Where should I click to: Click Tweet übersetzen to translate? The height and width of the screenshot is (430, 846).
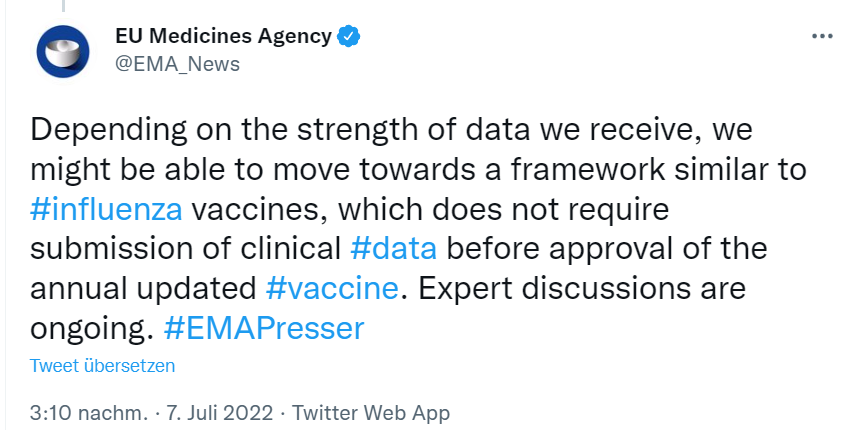pyautogui.click(x=103, y=365)
